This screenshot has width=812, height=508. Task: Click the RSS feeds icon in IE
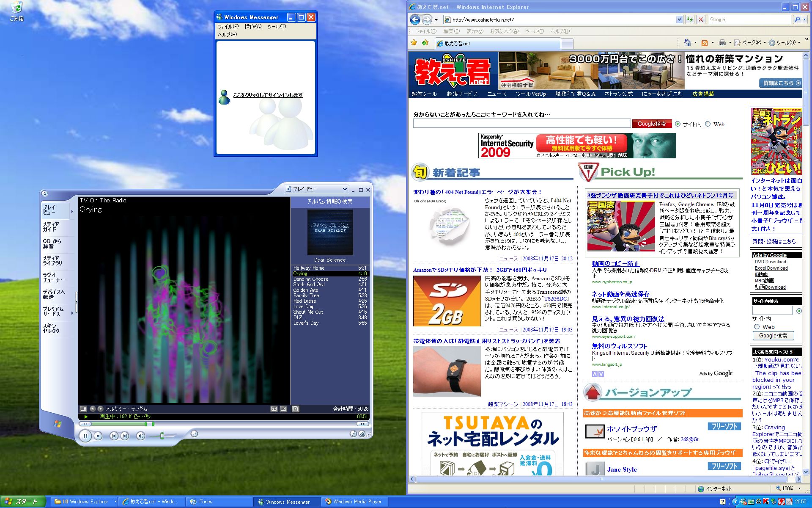(705, 43)
